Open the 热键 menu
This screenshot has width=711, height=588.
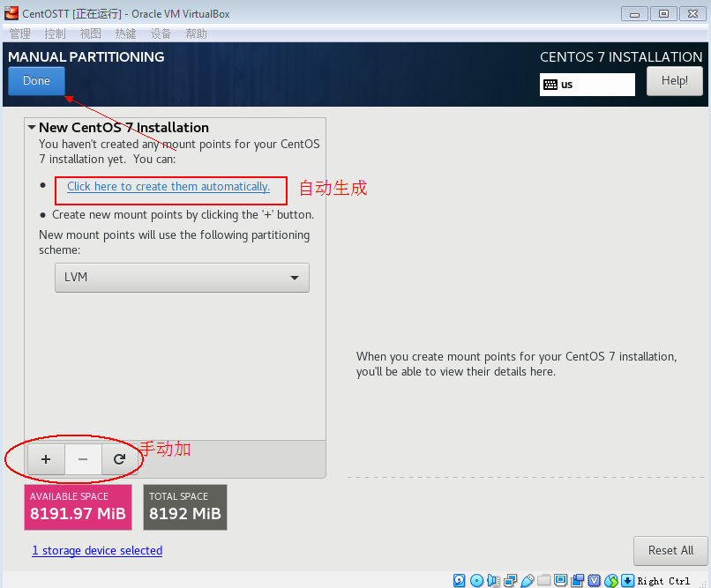[x=125, y=34]
